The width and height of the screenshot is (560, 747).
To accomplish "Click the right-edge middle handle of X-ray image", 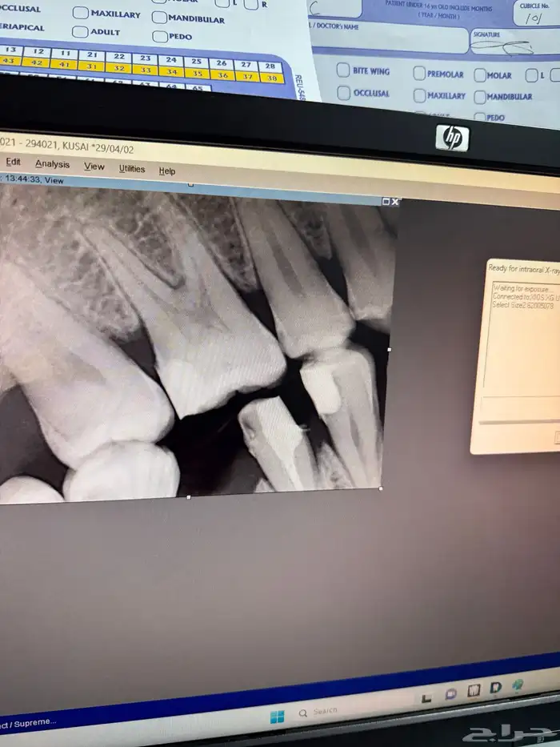I will [x=390, y=350].
